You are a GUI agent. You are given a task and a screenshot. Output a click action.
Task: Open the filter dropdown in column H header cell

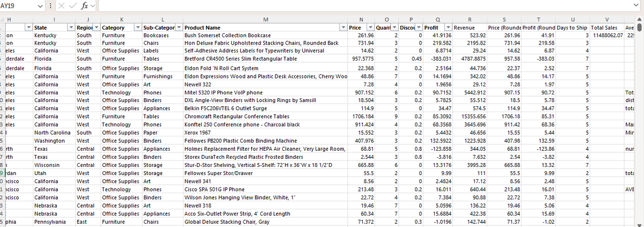pos(28,27)
